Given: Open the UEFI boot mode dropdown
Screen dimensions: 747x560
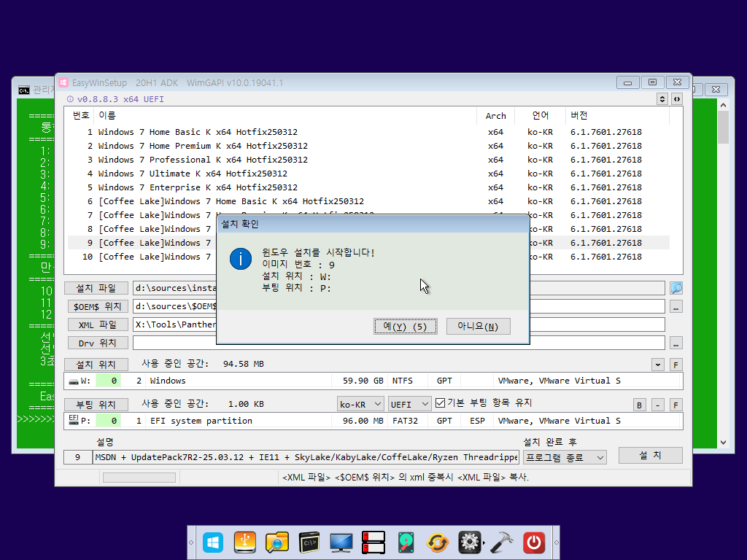Looking at the screenshot, I should click(410, 404).
